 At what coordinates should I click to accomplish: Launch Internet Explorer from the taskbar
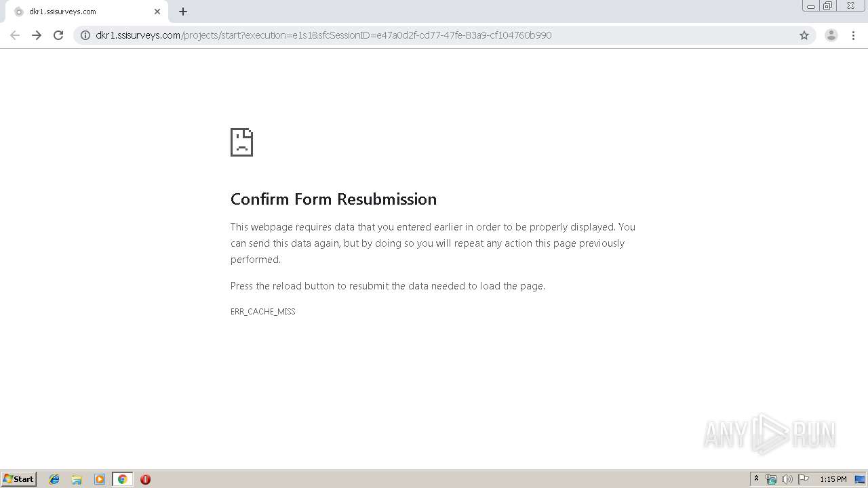[x=54, y=479]
